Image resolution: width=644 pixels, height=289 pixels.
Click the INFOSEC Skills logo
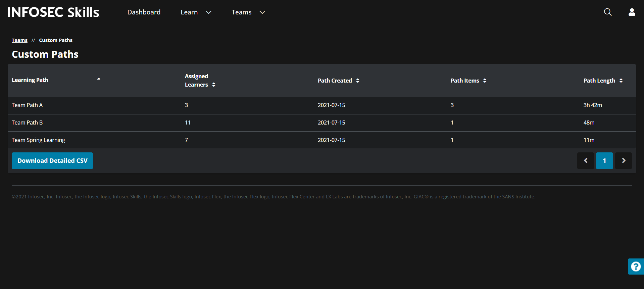tap(53, 12)
